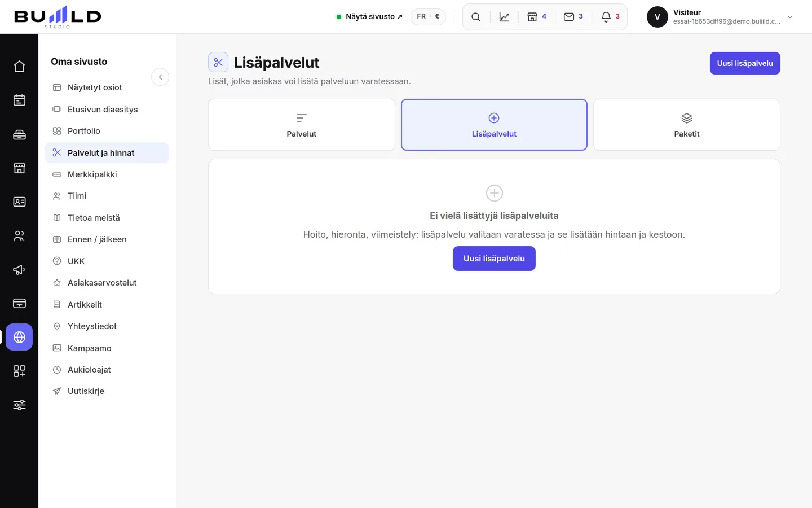Open the megaphone marketing icon in the left rail
Screen dimensions: 812x508
pos(19,270)
